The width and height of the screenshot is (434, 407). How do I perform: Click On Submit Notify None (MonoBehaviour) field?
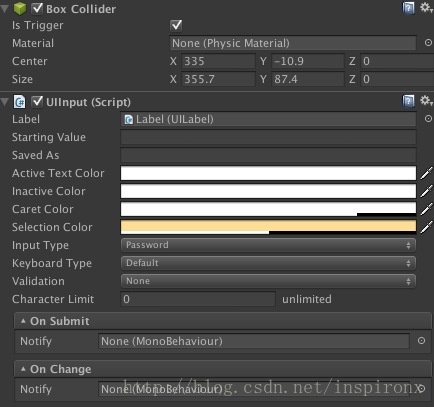254,341
